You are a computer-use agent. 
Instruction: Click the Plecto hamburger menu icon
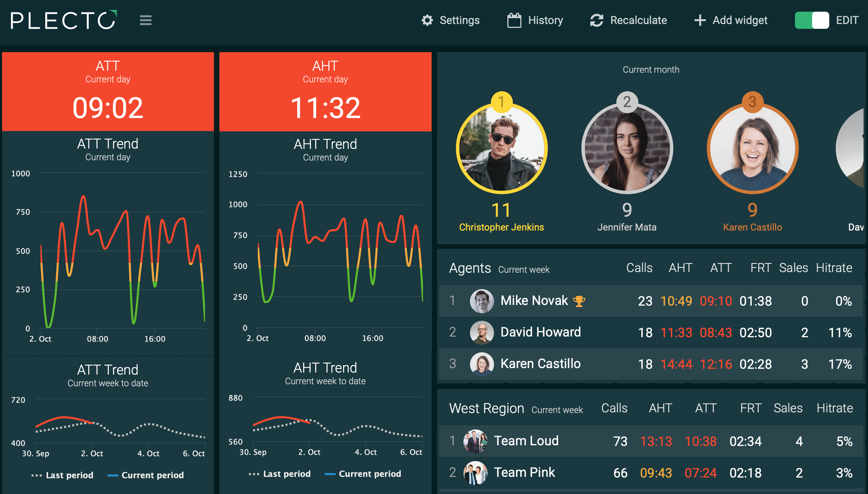(x=145, y=20)
